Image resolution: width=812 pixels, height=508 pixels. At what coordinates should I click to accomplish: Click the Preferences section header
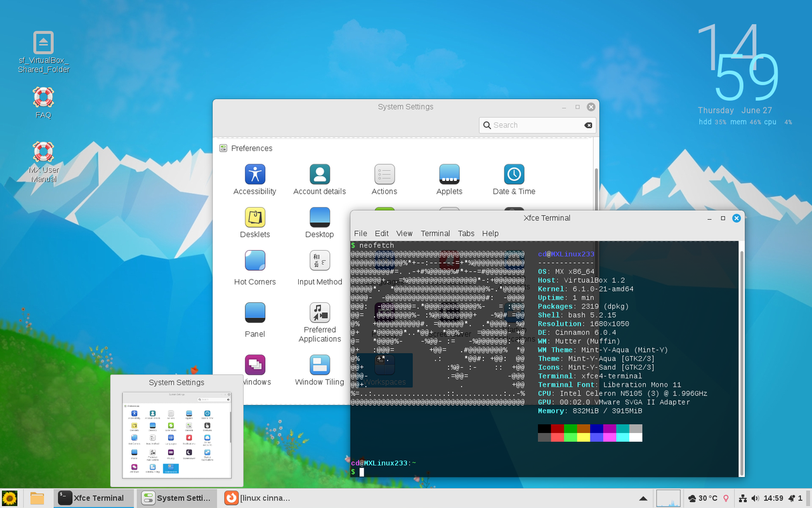[246, 148]
